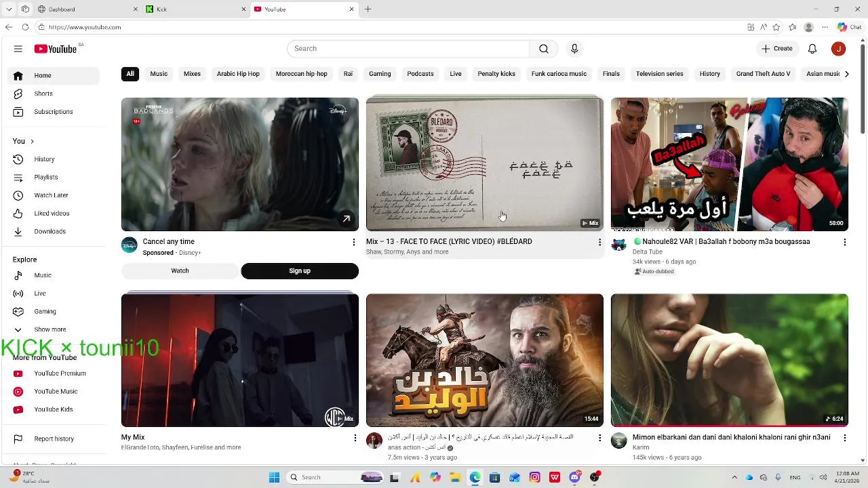Open the Khalid ibn al-Walid video thumbnail

point(485,360)
